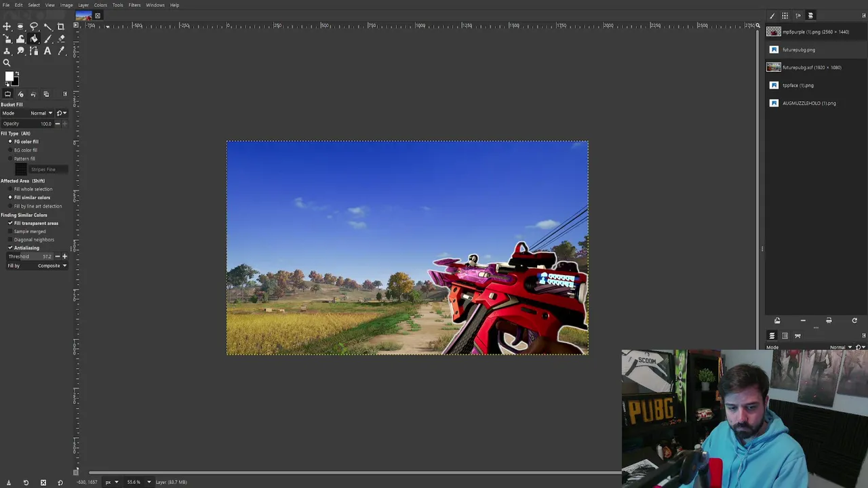The image size is (868, 488).
Task: Open left dock tab configuration menu
Action: [x=65, y=94]
